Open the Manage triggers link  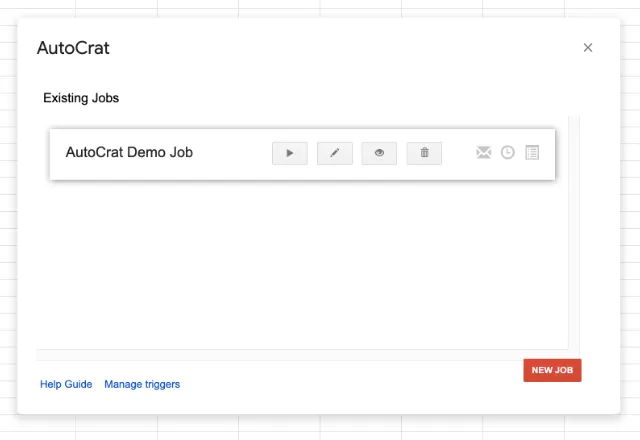pos(142,384)
